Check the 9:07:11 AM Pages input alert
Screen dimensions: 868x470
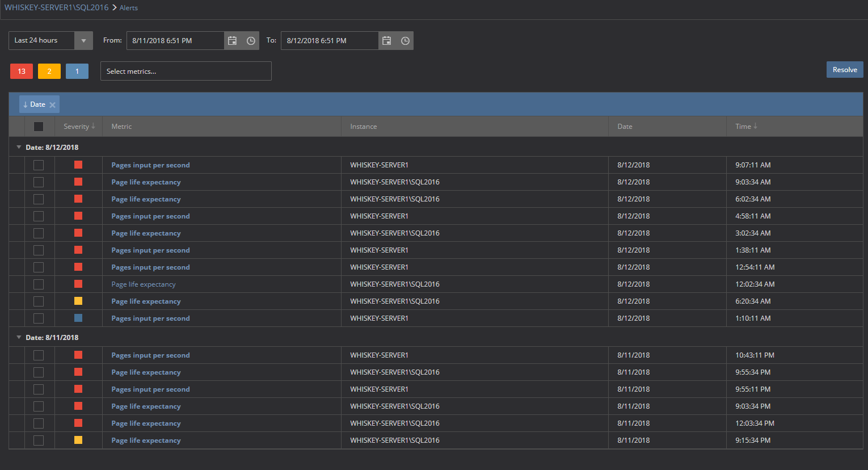[39, 165]
